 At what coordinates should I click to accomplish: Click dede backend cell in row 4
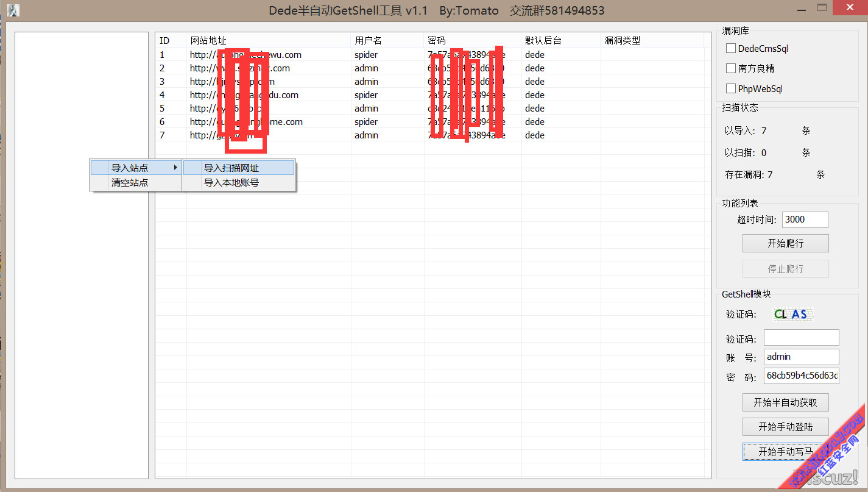[535, 95]
